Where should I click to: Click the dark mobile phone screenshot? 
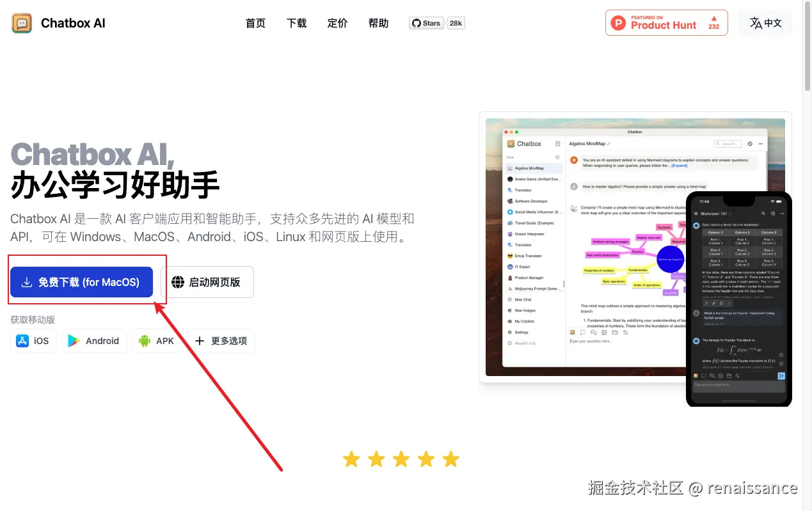point(738,299)
